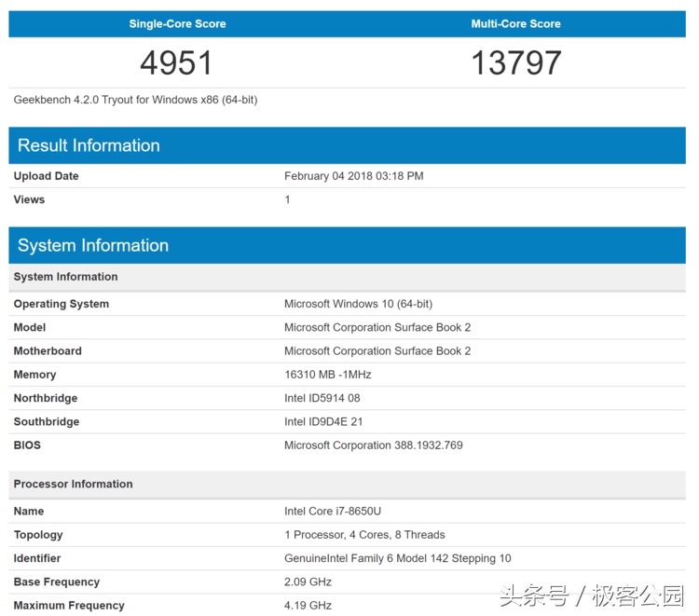Click the Multi-Core Score header
Image resolution: width=699 pixels, height=616 pixels.
point(515,23)
